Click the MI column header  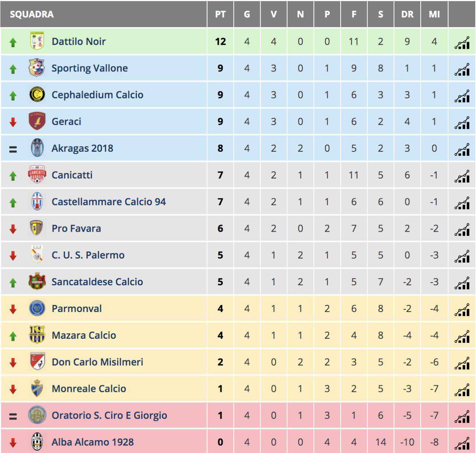click(x=434, y=14)
